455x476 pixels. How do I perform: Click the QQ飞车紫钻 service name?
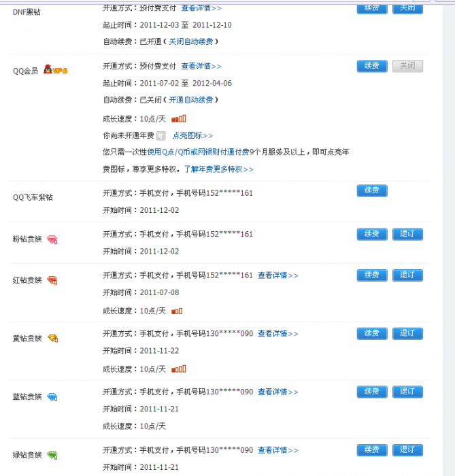point(33,197)
